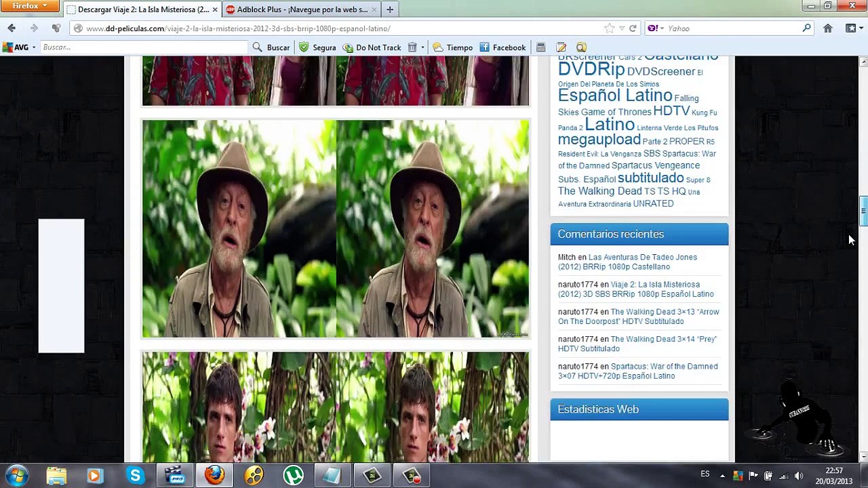Image resolution: width=868 pixels, height=488 pixels.
Task: Open the yellow film reel taskbar icon
Action: 254,475
